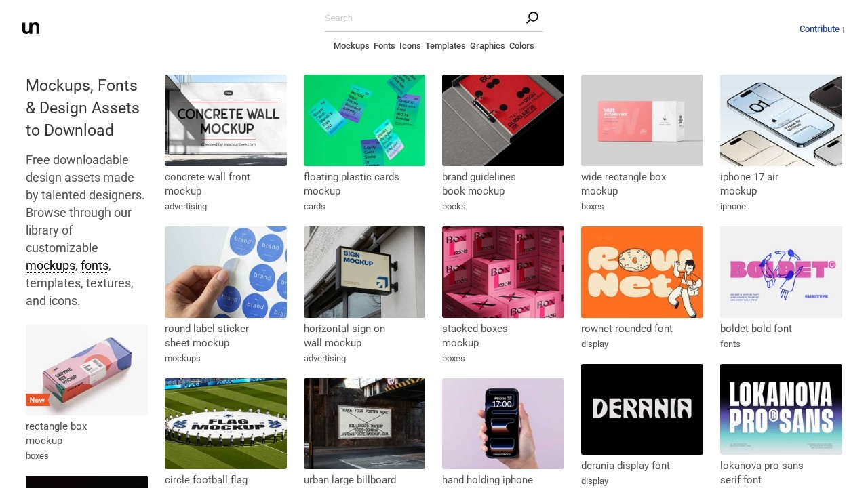Follow the underlined 'fonts' text link

click(94, 266)
